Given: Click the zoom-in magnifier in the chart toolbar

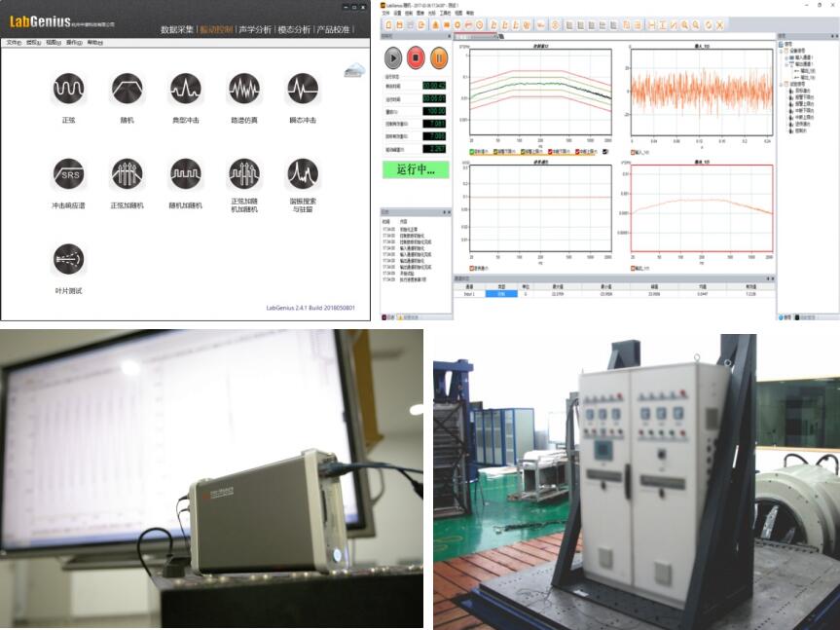Looking at the screenshot, I should [684, 25].
